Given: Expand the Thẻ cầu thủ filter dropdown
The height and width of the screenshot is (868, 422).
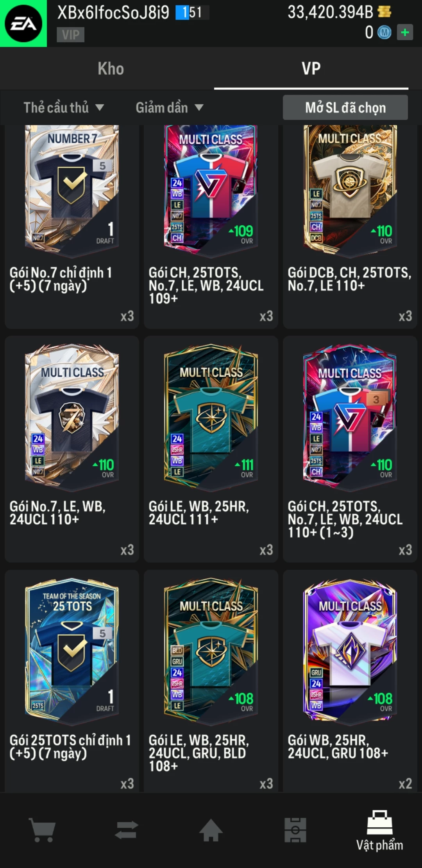Looking at the screenshot, I should pos(64,108).
